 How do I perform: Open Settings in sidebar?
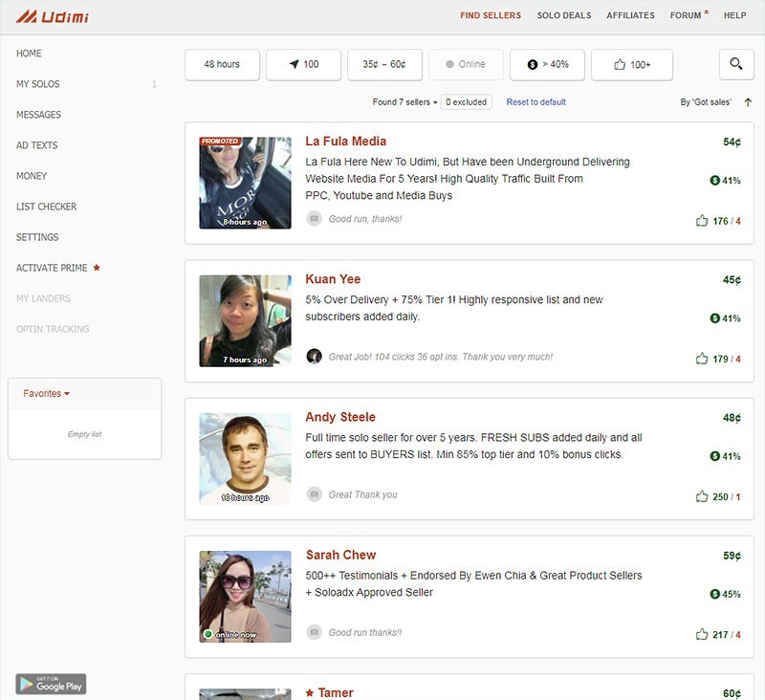coord(37,237)
